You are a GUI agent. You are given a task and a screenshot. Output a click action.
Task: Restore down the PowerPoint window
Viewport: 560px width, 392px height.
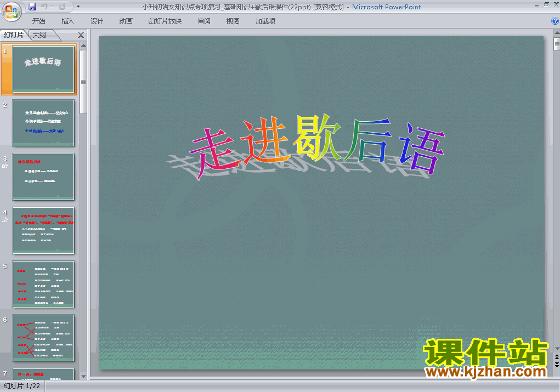[x=546, y=4]
